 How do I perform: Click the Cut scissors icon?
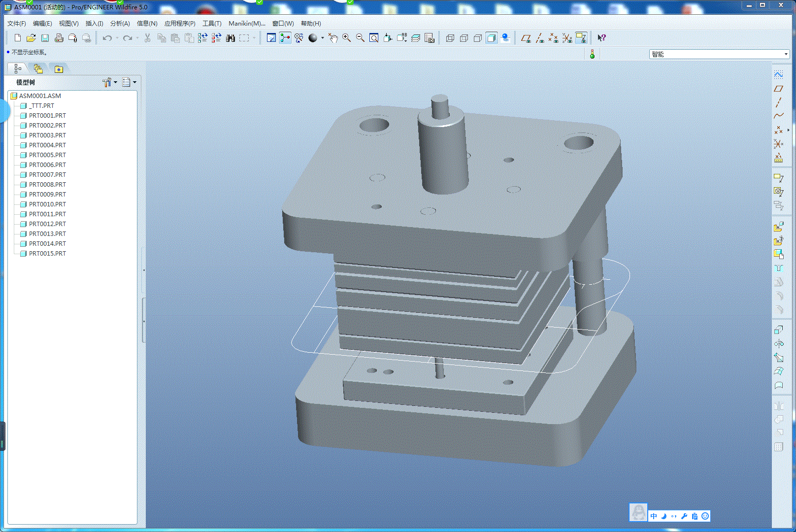[x=147, y=38]
